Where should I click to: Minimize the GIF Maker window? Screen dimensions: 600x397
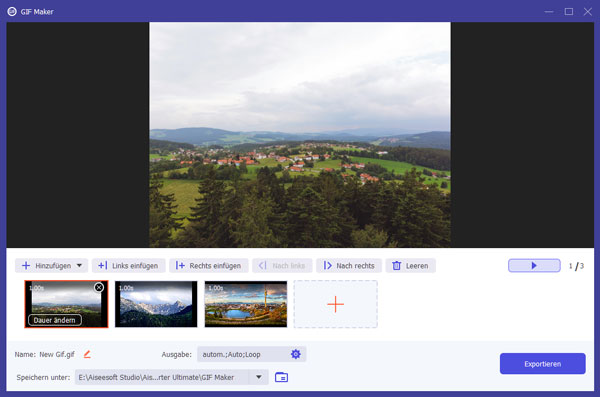(x=549, y=11)
